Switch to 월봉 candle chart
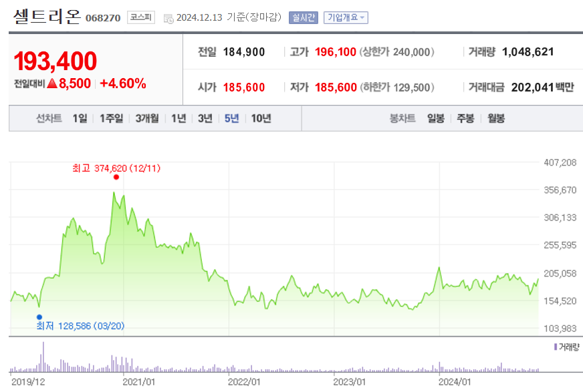The height and width of the screenshot is (392, 583). [x=496, y=118]
